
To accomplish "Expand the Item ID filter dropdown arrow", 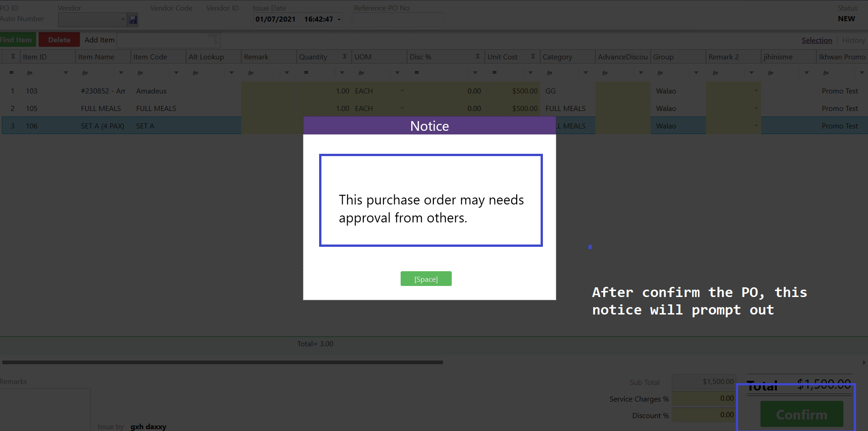I will 66,73.
